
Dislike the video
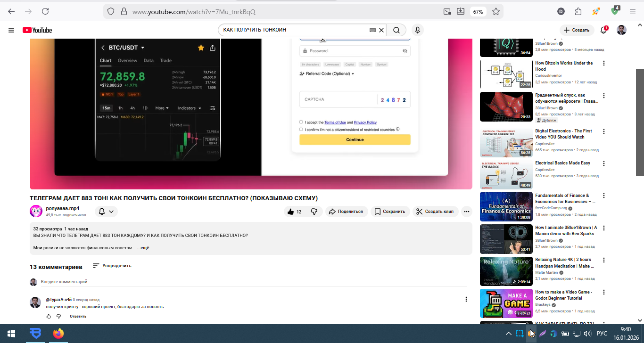tap(314, 212)
